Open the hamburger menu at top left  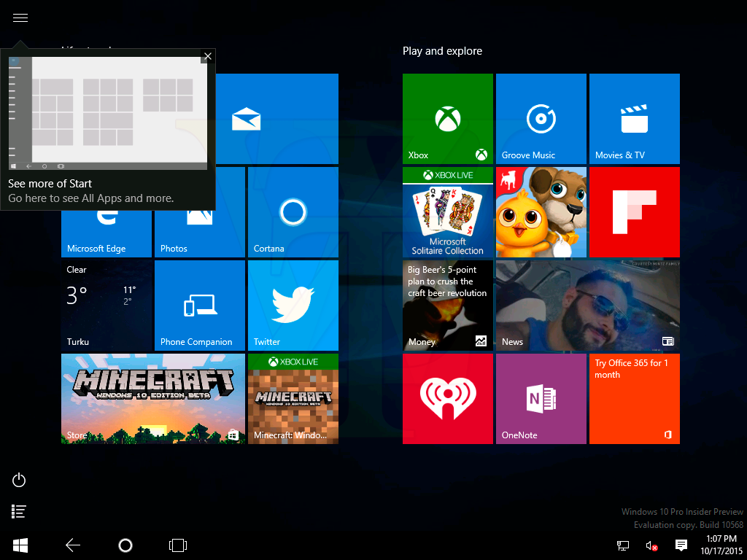click(x=20, y=18)
